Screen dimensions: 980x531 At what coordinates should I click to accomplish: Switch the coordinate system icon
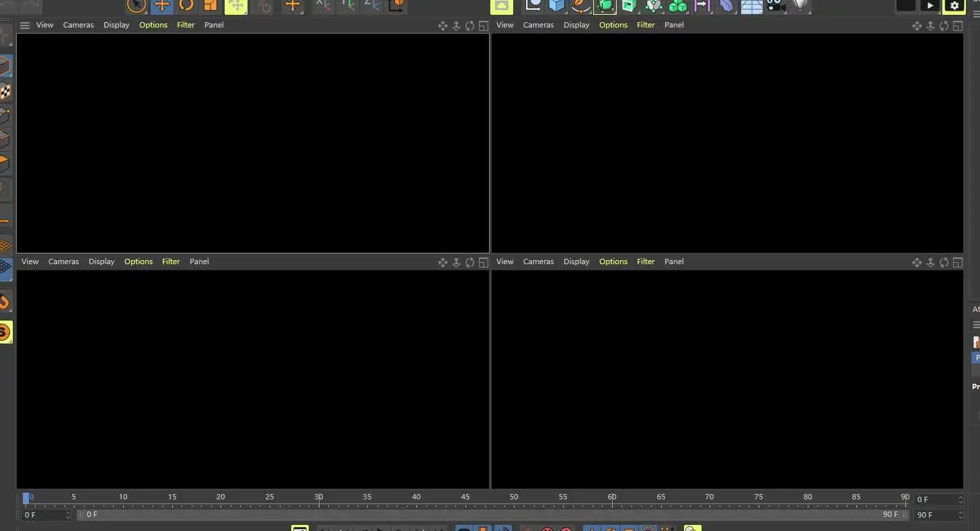pos(397,6)
